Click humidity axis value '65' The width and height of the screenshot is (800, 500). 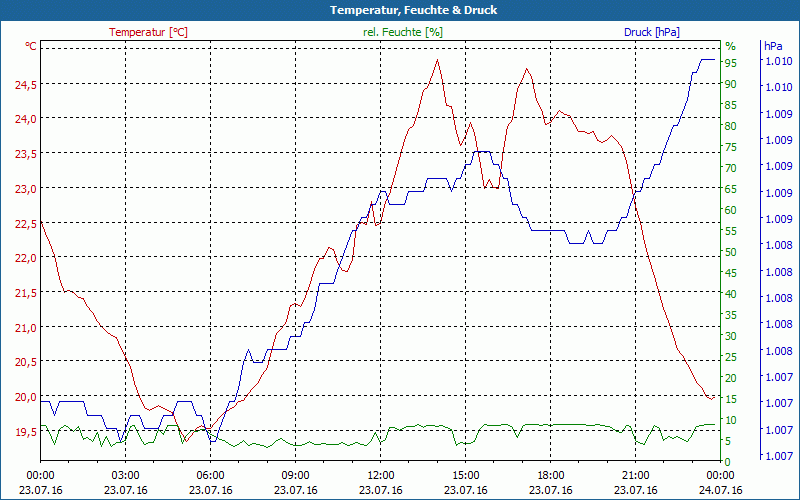pos(731,189)
